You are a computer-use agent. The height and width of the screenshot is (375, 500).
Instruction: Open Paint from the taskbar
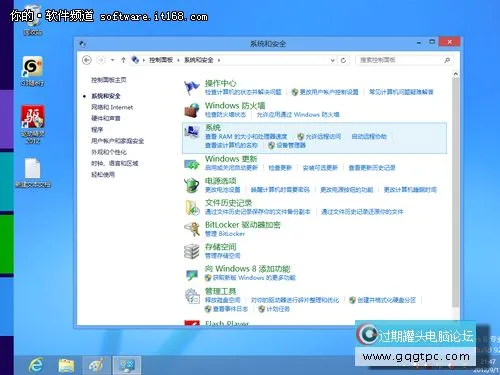pos(96,365)
